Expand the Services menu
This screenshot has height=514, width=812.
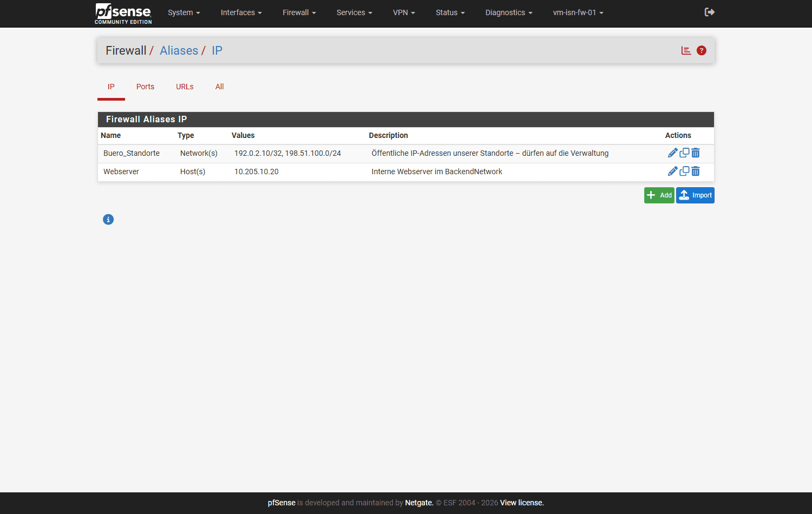click(355, 12)
